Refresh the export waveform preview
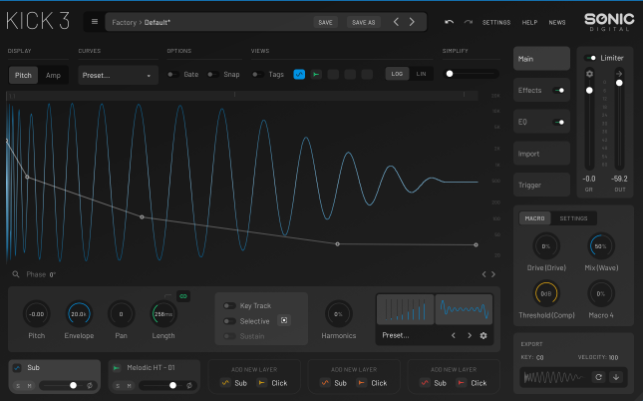Image resolution: width=643 pixels, height=401 pixels. pos(598,377)
